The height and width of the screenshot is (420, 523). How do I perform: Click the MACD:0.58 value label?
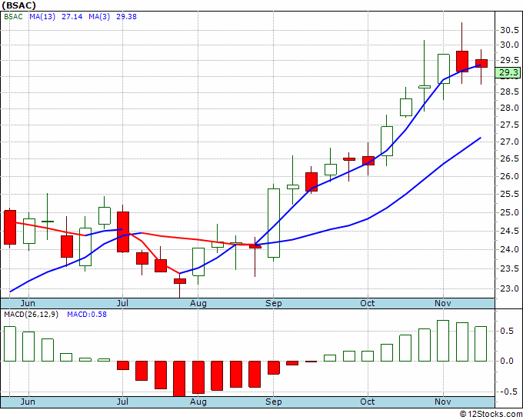coord(87,315)
